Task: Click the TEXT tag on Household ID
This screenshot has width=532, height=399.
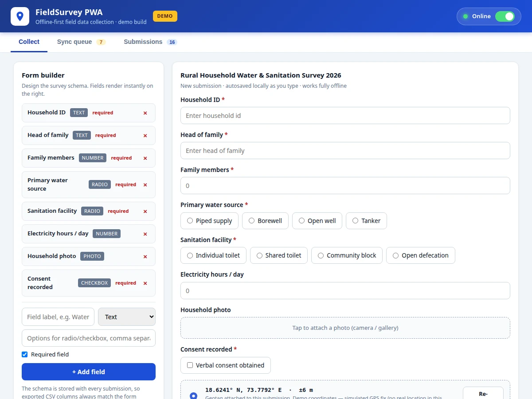Action: (x=79, y=113)
